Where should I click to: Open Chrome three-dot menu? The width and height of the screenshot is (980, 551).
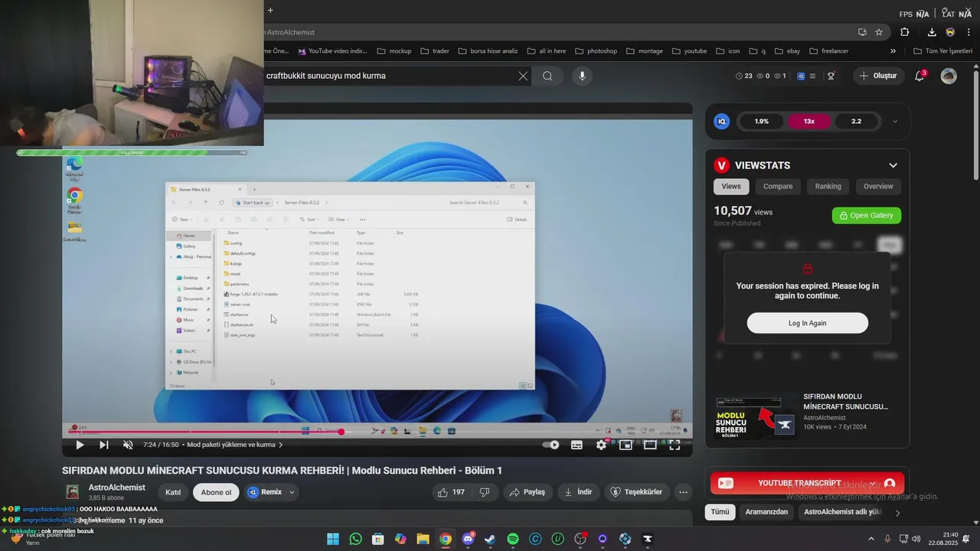pyautogui.click(x=969, y=32)
